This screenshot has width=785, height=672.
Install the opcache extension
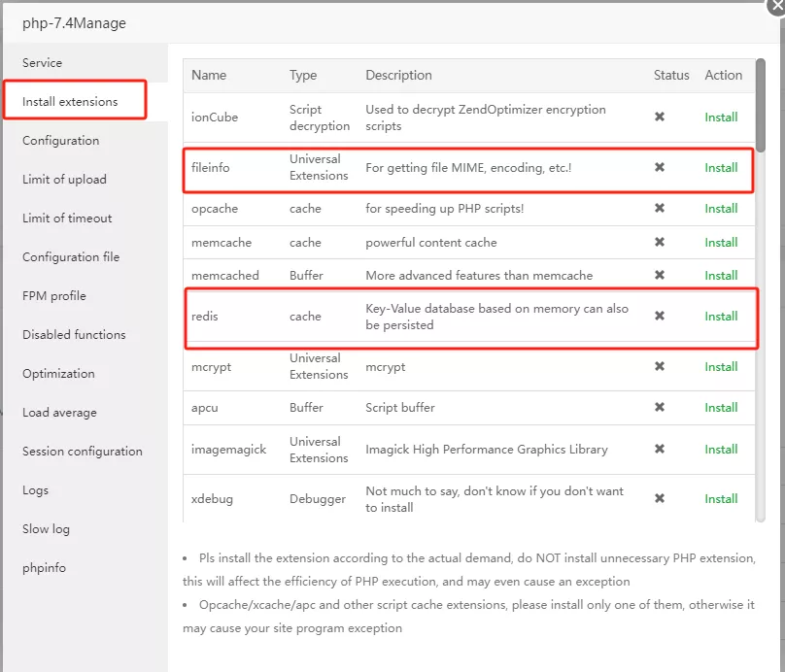click(721, 209)
